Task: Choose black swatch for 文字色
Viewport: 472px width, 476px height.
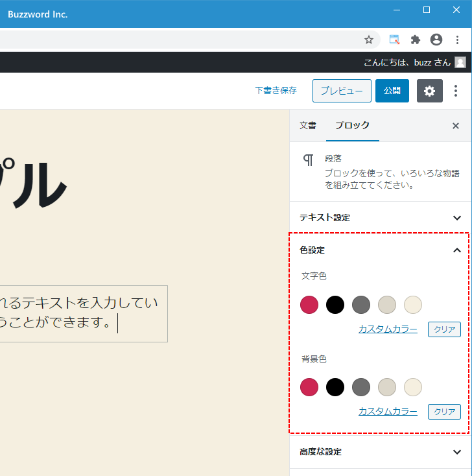Action: pyautogui.click(x=335, y=305)
